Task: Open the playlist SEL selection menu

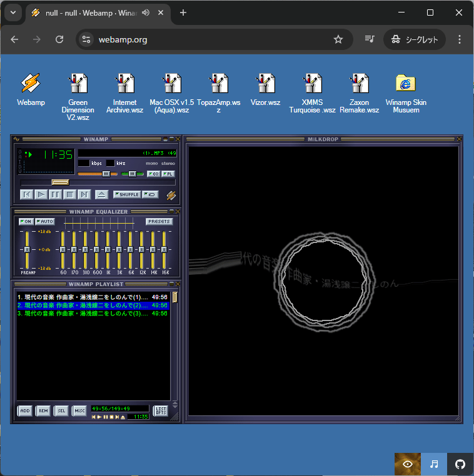Action: tap(61, 410)
